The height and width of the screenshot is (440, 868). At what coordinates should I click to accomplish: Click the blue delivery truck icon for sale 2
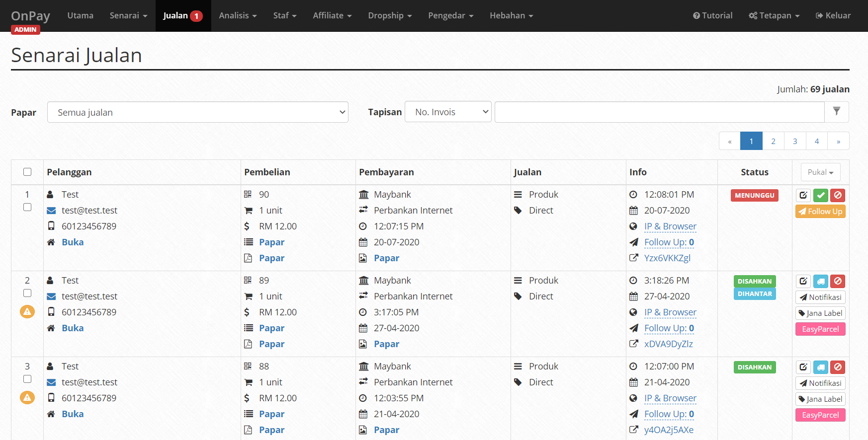tap(820, 281)
